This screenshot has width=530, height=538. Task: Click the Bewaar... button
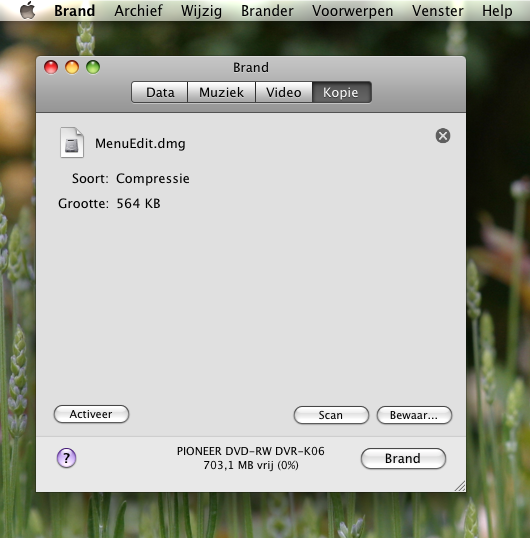coord(414,415)
